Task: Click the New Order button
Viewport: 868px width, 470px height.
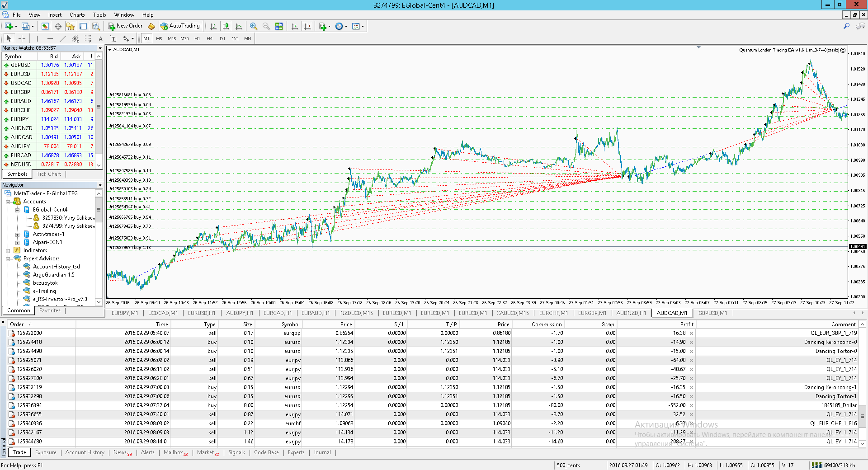Action: 125,26
